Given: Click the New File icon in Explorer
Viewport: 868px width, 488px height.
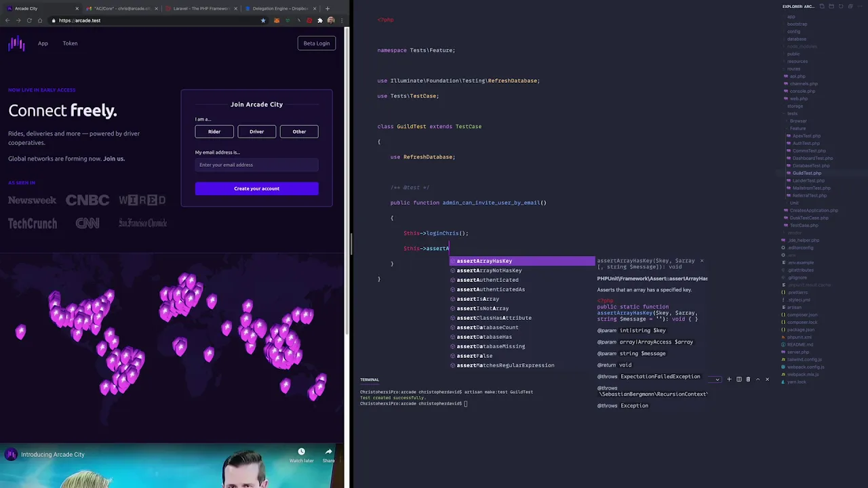Looking at the screenshot, I should pyautogui.click(x=822, y=6).
